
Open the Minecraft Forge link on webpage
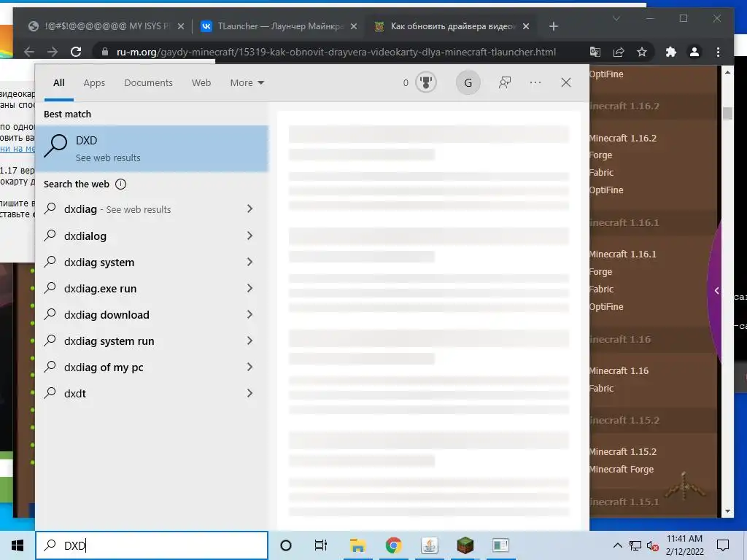click(x=622, y=469)
